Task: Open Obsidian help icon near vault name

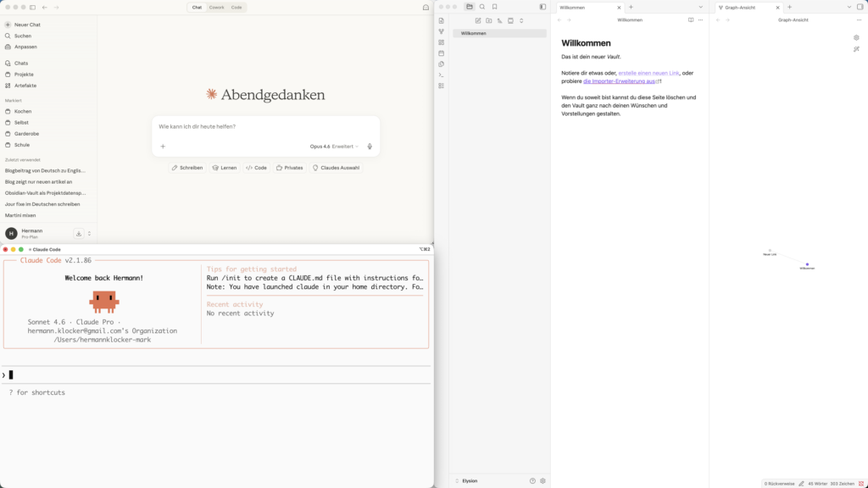Action: (532, 480)
